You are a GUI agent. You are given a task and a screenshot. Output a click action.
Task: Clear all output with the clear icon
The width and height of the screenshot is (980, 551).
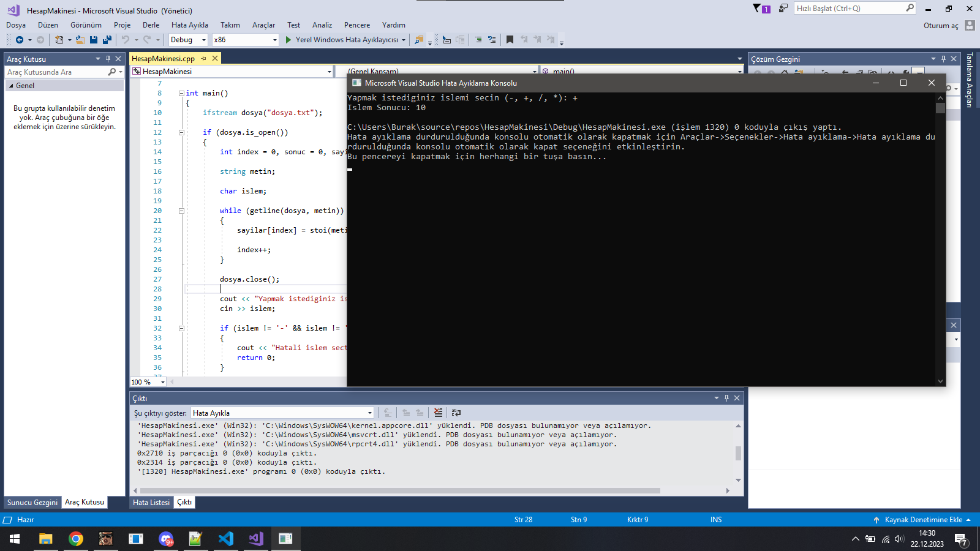coord(438,413)
